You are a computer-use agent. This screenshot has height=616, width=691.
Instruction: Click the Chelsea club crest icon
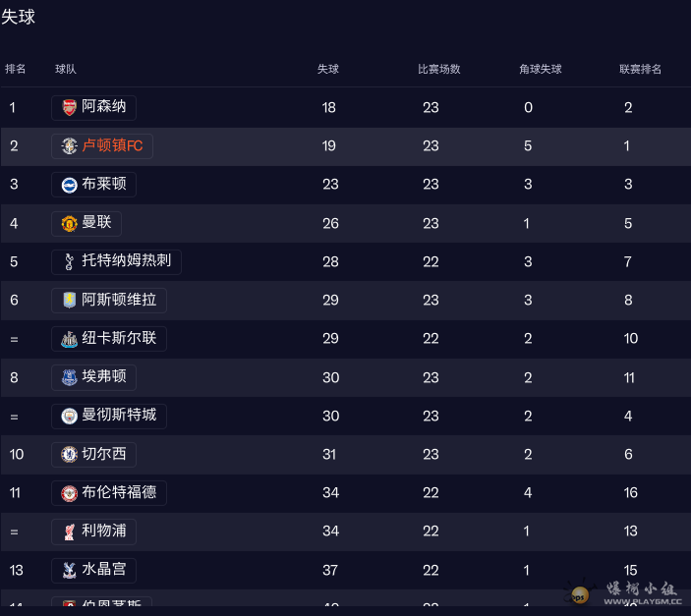[69, 454]
